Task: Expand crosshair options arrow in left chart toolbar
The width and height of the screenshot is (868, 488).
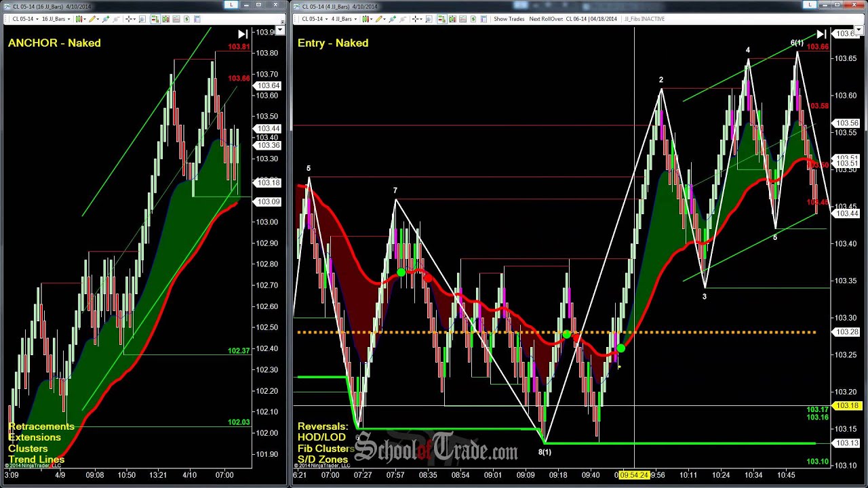Action: tap(134, 19)
